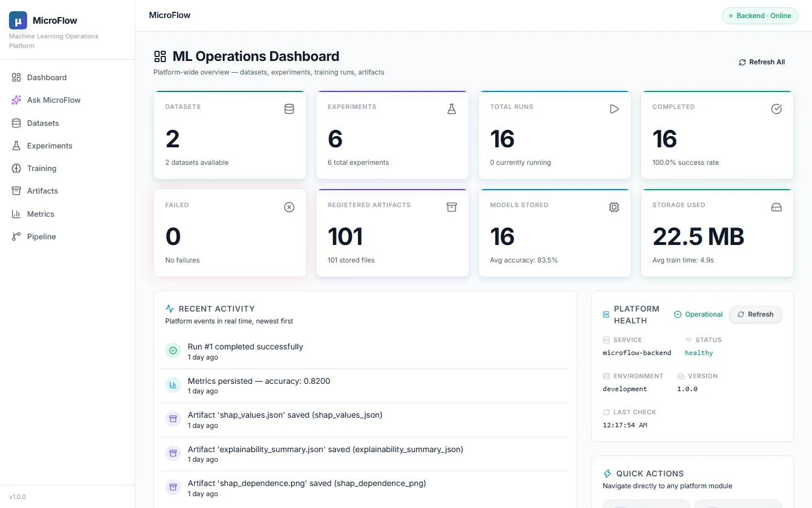Click the lightning icon beside Quick Actions
The height and width of the screenshot is (508, 812).
[x=607, y=474]
